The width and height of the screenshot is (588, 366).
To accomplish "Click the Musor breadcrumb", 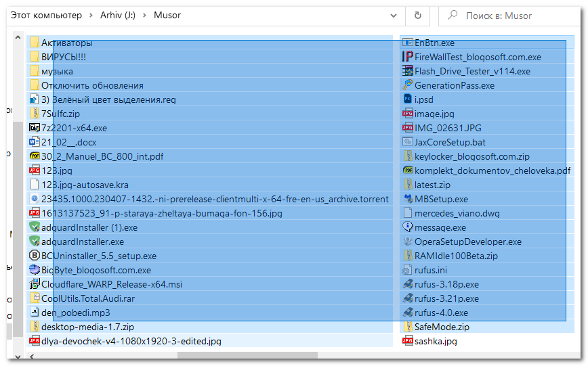I will pyautogui.click(x=167, y=16).
